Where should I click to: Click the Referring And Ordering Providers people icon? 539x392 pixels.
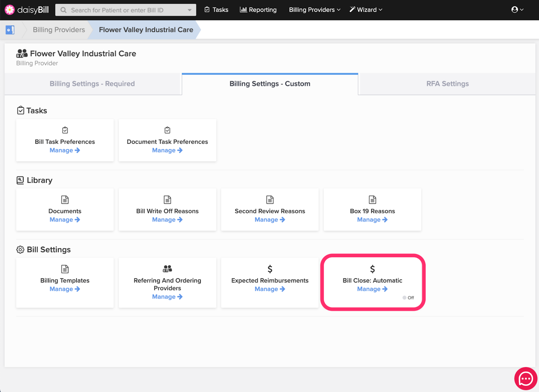click(x=167, y=269)
